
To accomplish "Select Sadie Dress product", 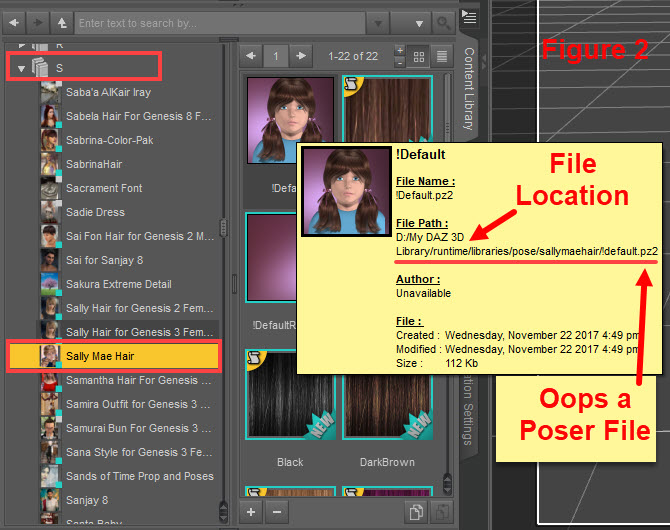I will pyautogui.click(x=95, y=212).
